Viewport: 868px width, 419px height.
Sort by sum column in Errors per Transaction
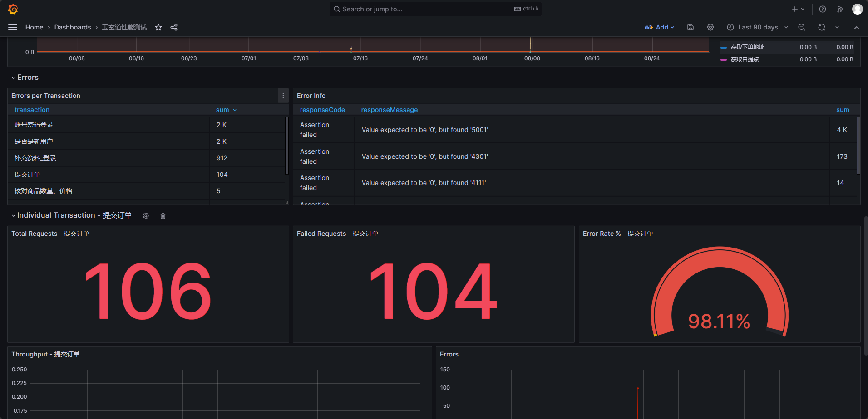[x=222, y=110]
